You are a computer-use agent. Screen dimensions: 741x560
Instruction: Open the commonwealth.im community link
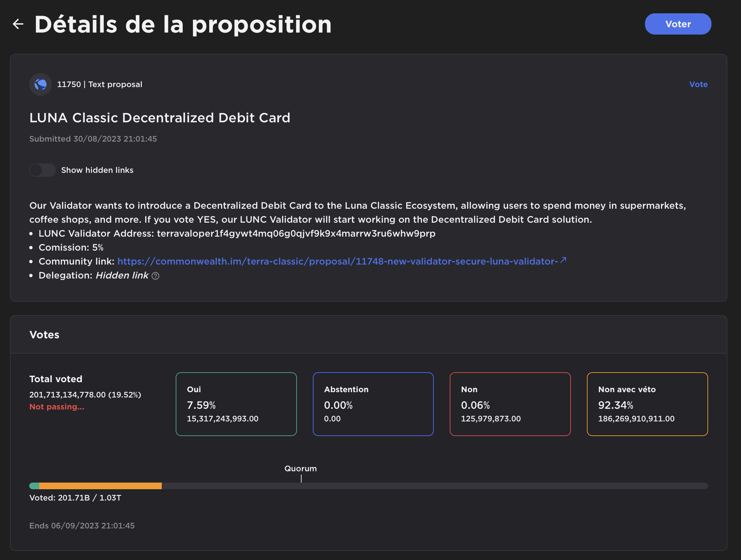click(x=337, y=262)
